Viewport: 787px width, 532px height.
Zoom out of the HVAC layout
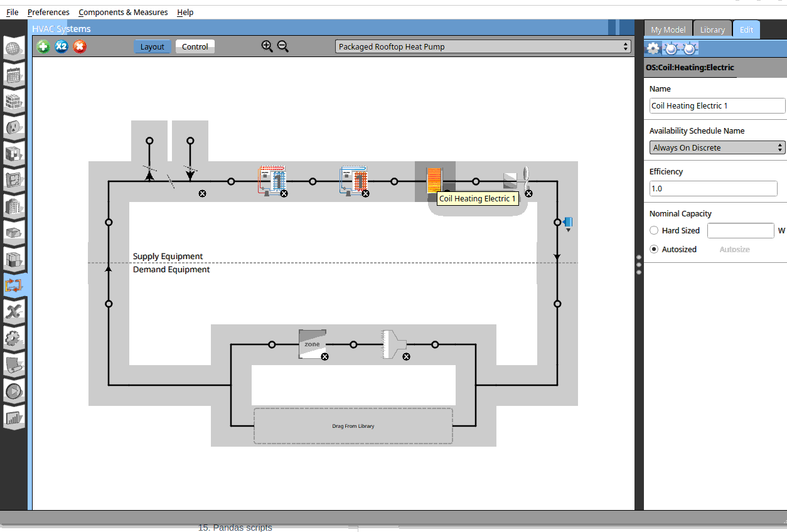[x=283, y=46]
